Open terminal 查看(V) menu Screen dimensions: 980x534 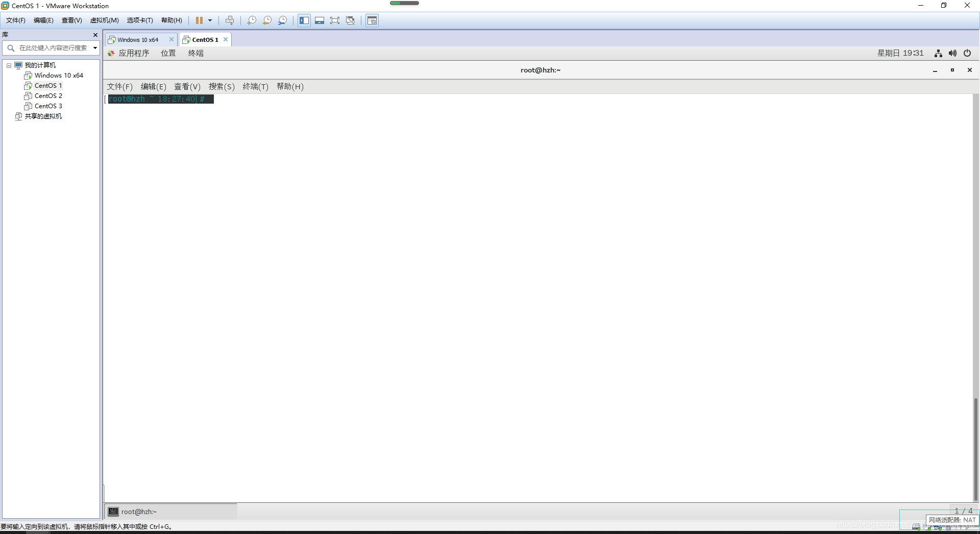coord(187,87)
